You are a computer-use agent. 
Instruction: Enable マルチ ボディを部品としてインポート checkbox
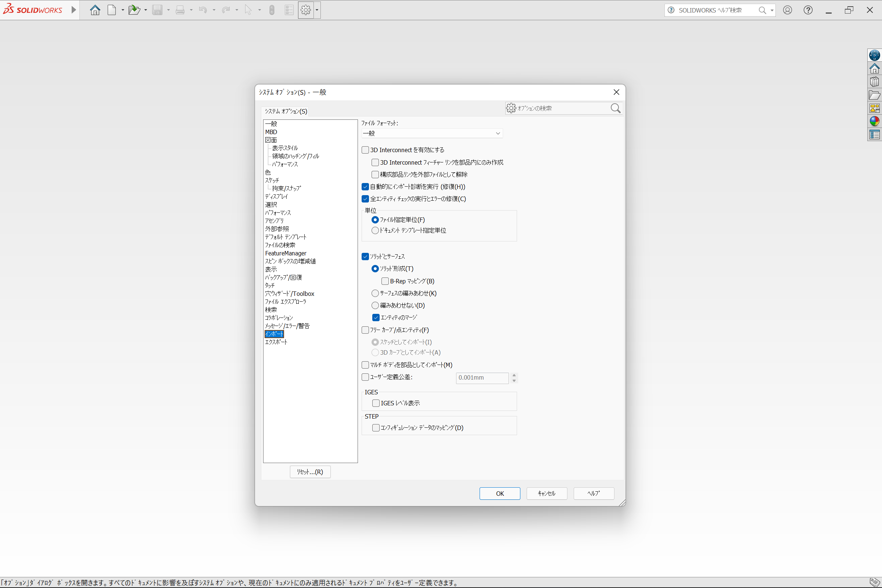tap(365, 365)
